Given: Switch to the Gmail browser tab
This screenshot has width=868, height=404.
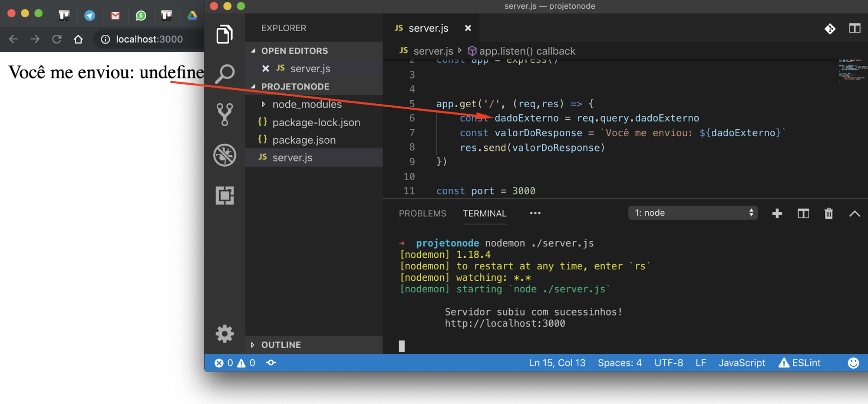Looking at the screenshot, I should [x=115, y=16].
